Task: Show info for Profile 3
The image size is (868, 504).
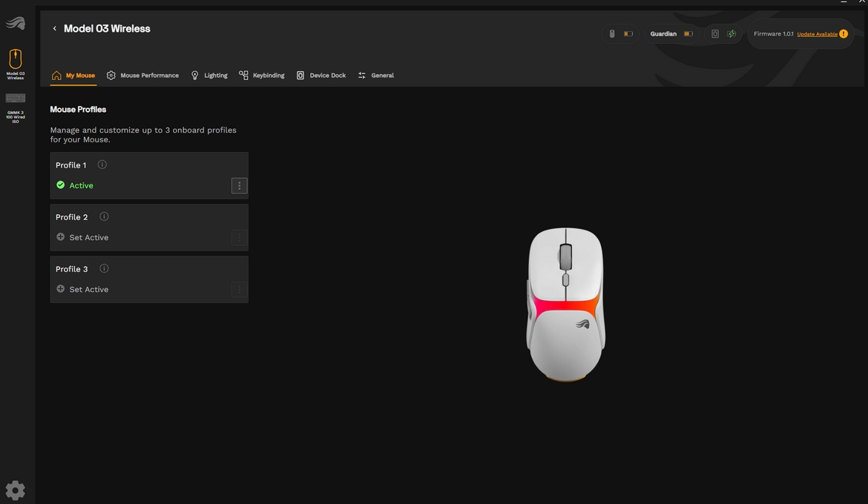Action: [104, 268]
